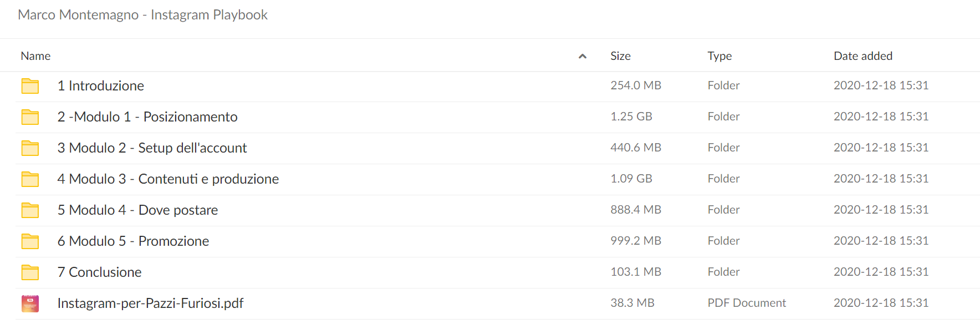Sort the list by Size column
Viewport: 980px width, 334px height.
coord(620,56)
